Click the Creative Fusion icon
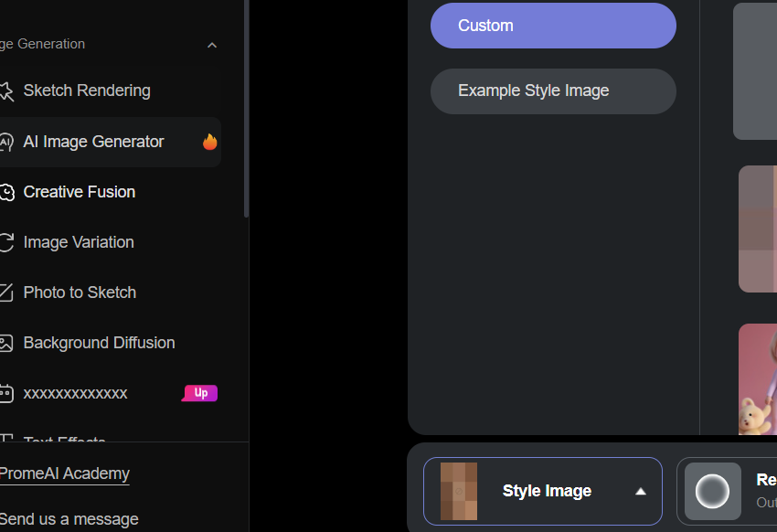This screenshot has width=777, height=532. (x=6, y=192)
